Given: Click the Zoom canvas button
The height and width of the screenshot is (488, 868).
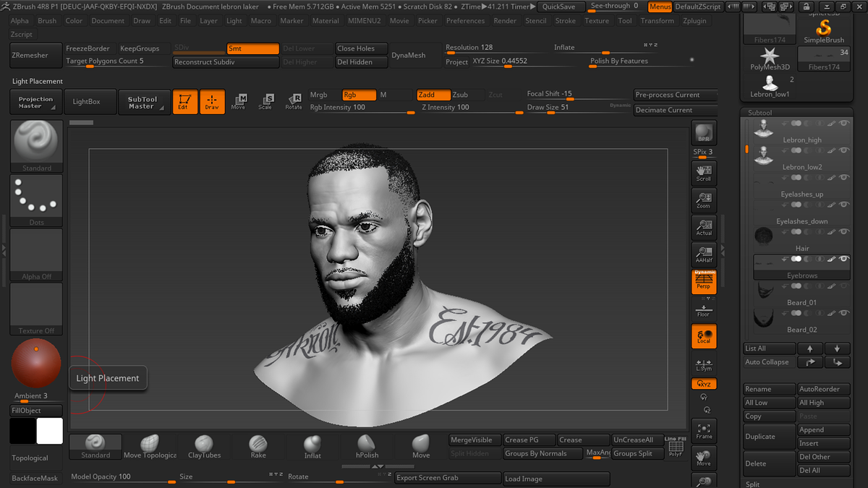Looking at the screenshot, I should point(704,201).
